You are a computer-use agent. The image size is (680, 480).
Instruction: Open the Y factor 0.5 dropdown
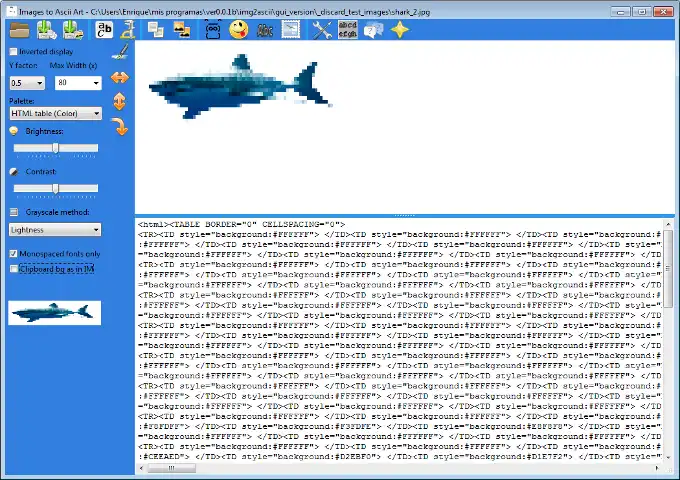pyautogui.click(x=27, y=83)
